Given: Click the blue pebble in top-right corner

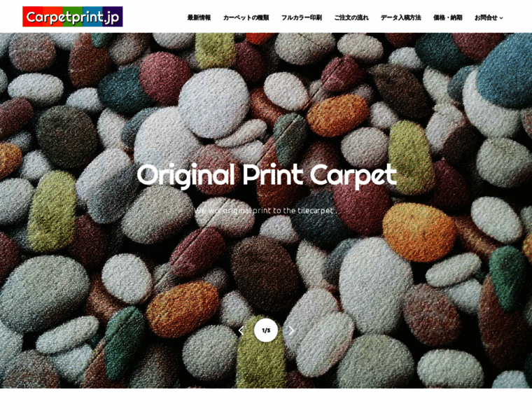Looking at the screenshot, I should pos(505,69).
